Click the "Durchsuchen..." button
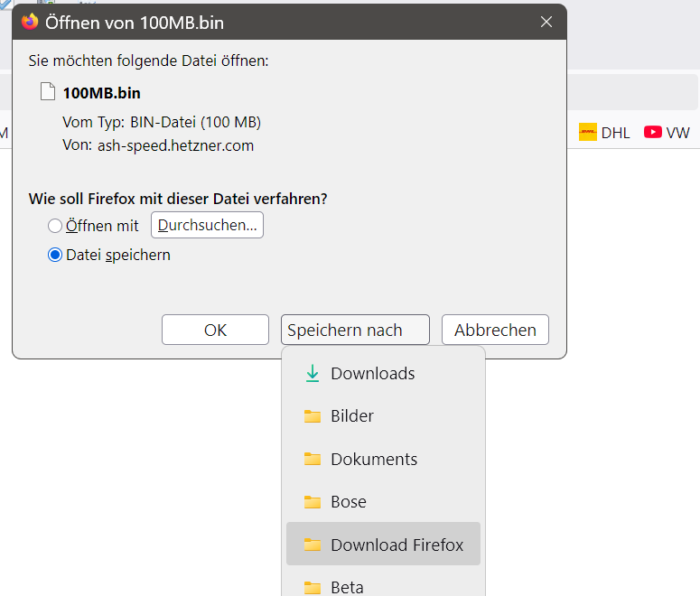 pyautogui.click(x=207, y=225)
